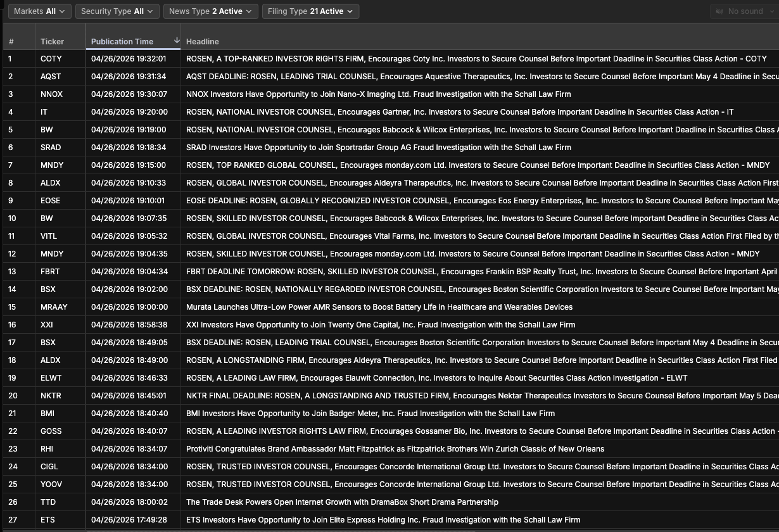Select the GOSS ticker cell
Image resolution: width=779 pixels, height=532 pixels.
tap(51, 431)
